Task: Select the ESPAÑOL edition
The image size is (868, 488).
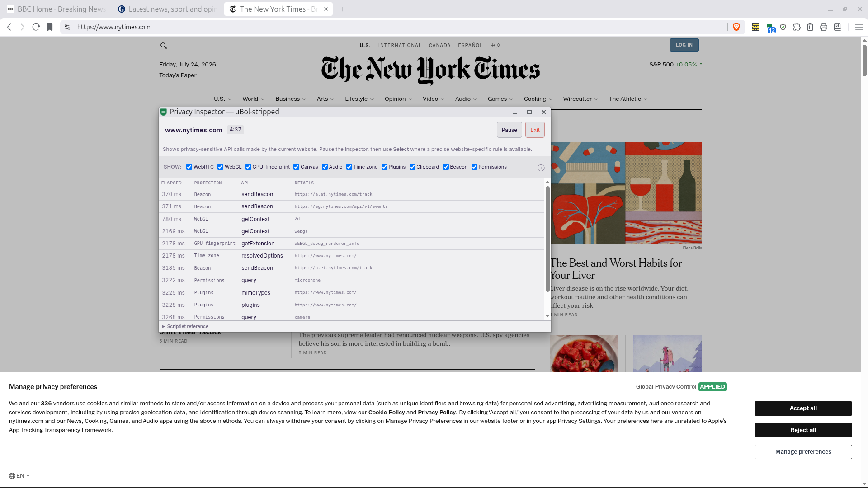Action: [x=470, y=46]
